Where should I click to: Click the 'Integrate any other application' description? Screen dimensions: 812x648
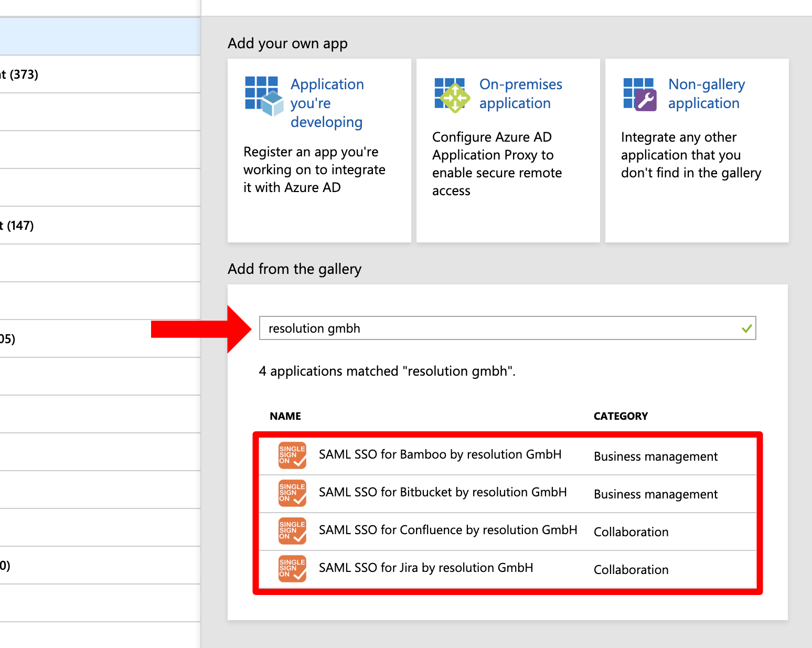(691, 155)
